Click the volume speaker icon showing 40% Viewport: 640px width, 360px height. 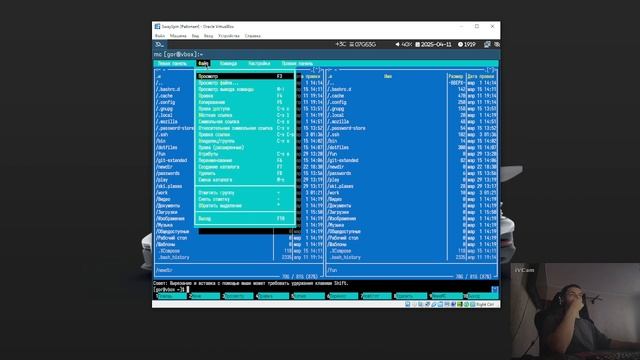(397, 44)
